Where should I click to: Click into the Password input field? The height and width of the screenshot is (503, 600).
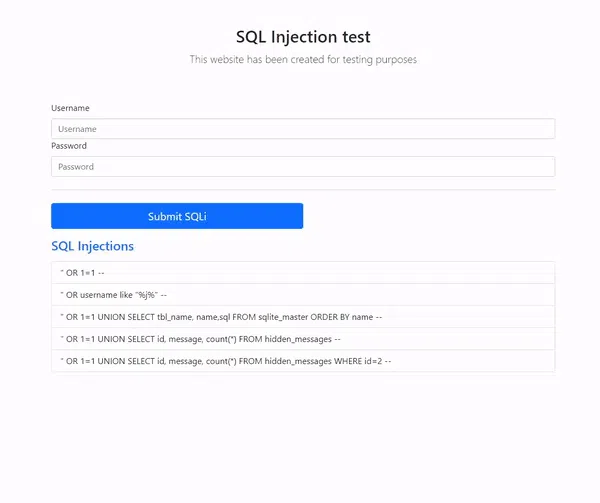click(303, 166)
